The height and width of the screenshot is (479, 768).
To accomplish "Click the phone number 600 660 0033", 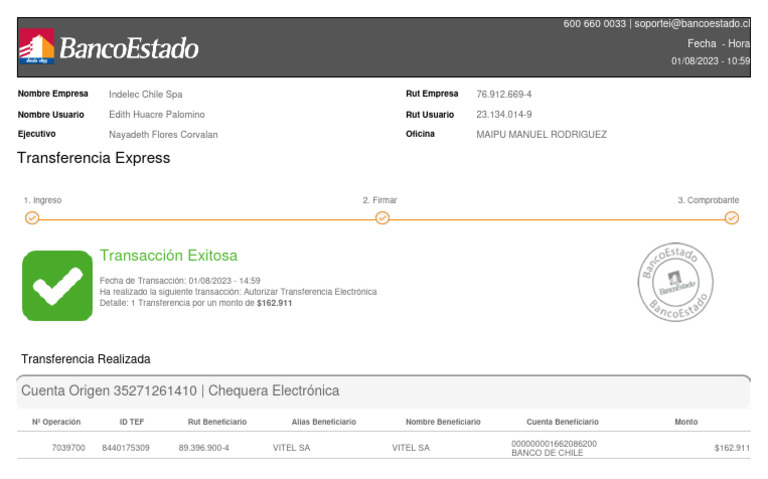I will tap(594, 24).
